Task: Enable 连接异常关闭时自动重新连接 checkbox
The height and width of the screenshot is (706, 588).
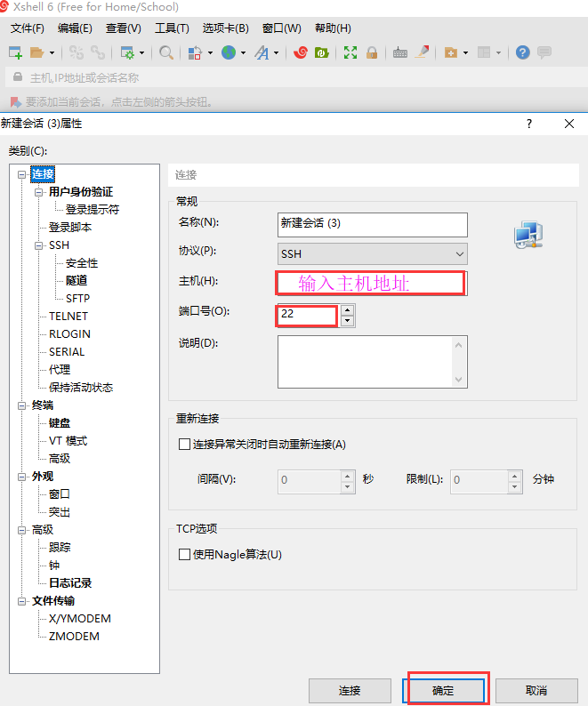Action: [184, 445]
